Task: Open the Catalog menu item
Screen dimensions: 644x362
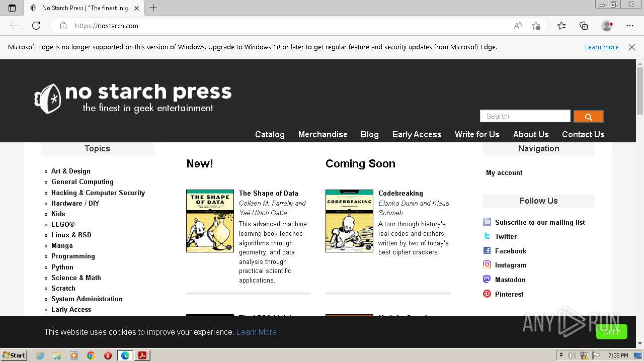Action: [270, 134]
